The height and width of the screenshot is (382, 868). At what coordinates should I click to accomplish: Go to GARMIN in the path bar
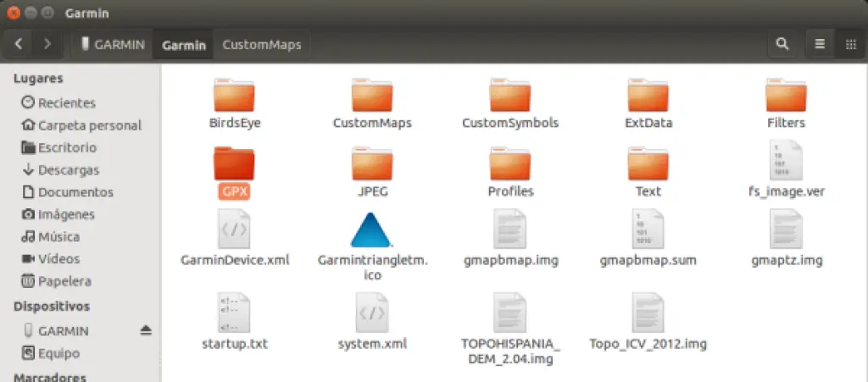(x=113, y=45)
